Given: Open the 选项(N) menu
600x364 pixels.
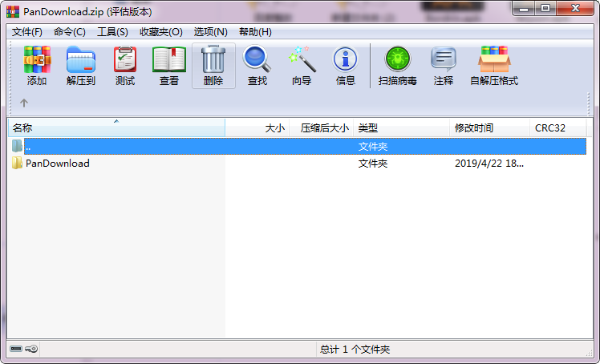Looking at the screenshot, I should tap(210, 32).
